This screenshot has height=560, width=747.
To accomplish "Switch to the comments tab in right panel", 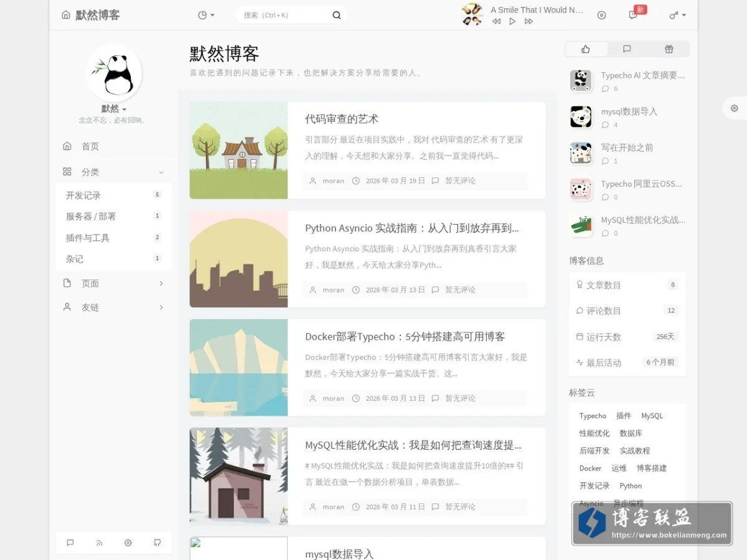I will coord(627,49).
